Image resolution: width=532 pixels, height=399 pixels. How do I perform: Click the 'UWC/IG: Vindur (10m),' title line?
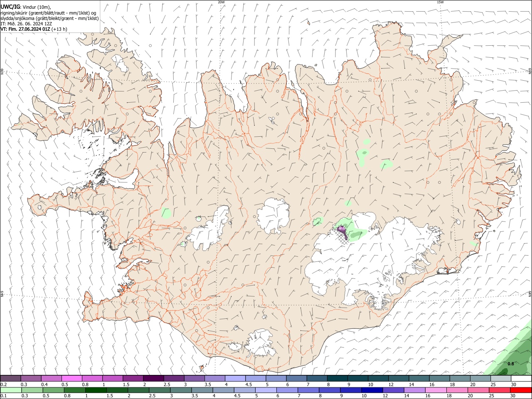point(25,7)
